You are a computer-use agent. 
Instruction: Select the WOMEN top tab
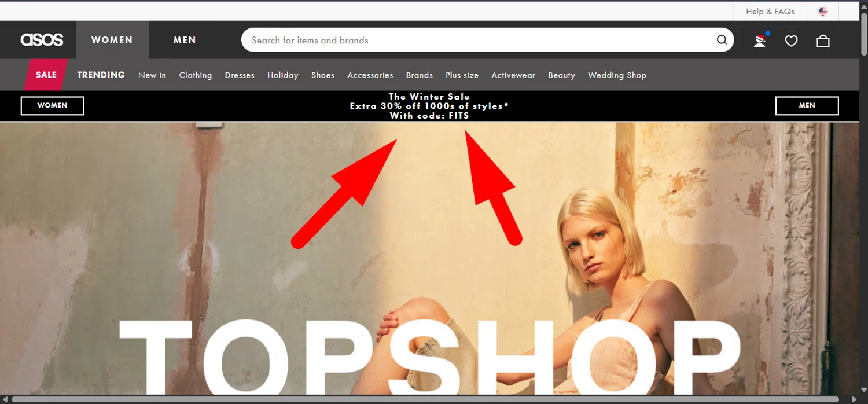[112, 40]
